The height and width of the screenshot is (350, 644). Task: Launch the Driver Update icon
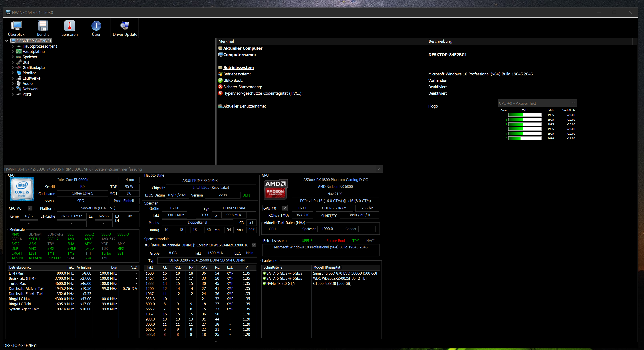coord(125,26)
